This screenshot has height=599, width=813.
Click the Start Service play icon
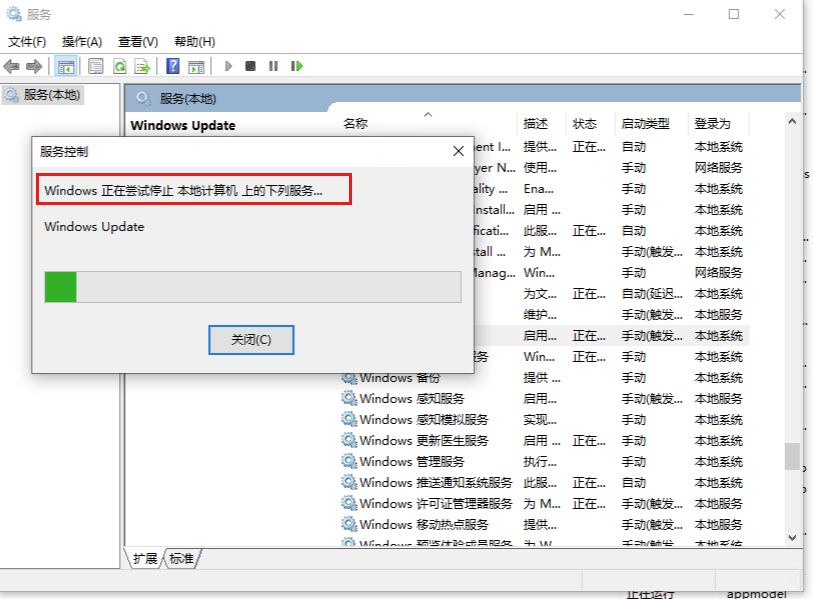[228, 66]
